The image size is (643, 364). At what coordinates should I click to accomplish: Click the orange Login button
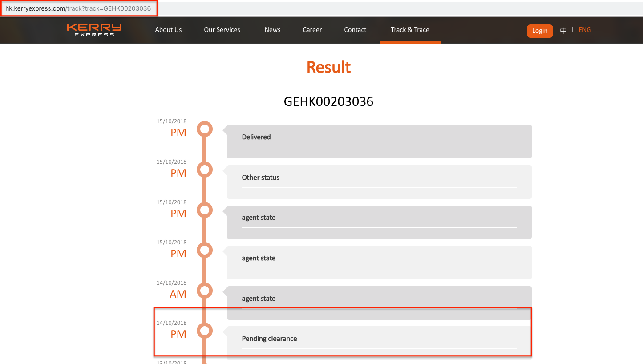(540, 31)
